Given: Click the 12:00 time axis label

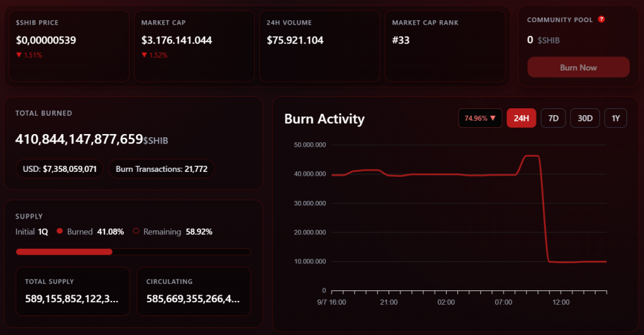Looking at the screenshot, I should click(560, 302).
